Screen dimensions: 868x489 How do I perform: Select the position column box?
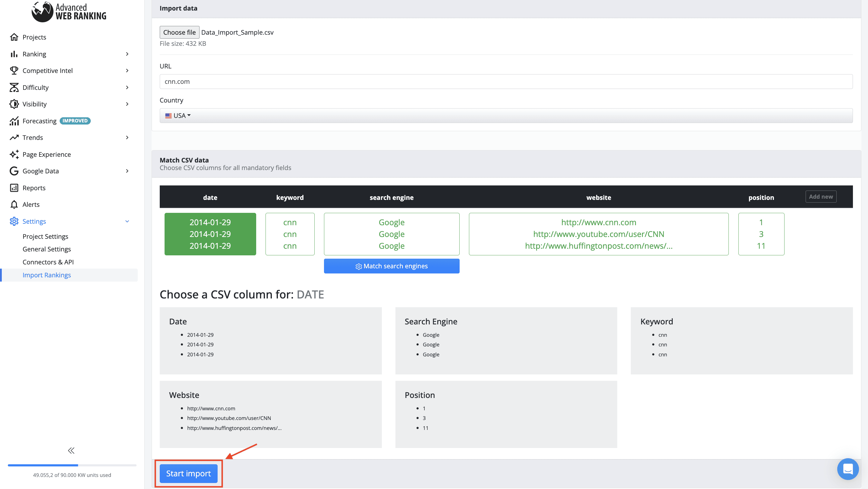pyautogui.click(x=761, y=234)
